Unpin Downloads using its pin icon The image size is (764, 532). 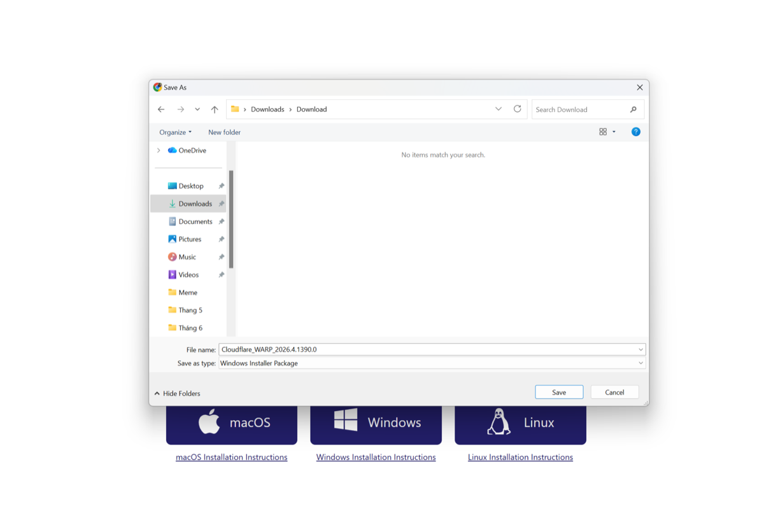(221, 204)
